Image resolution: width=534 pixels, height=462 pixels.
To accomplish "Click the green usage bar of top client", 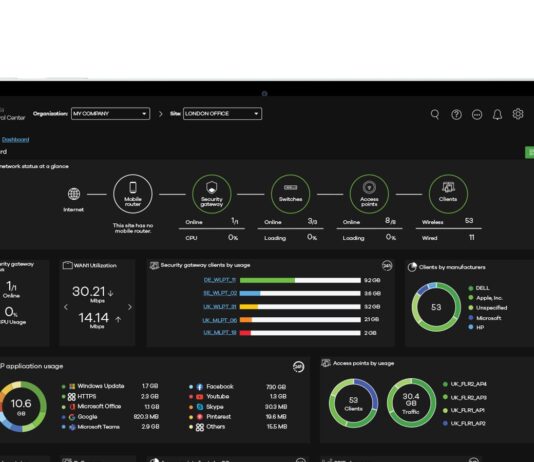I will point(267,280).
